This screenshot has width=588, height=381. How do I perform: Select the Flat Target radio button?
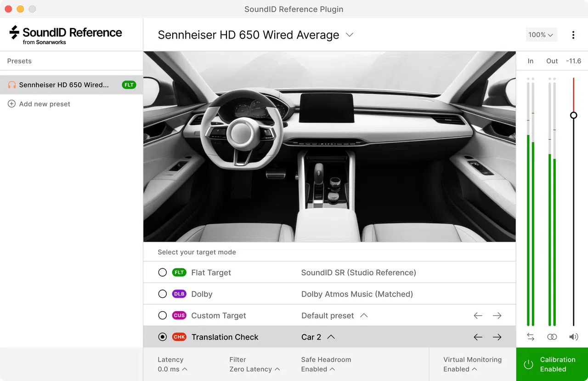162,273
